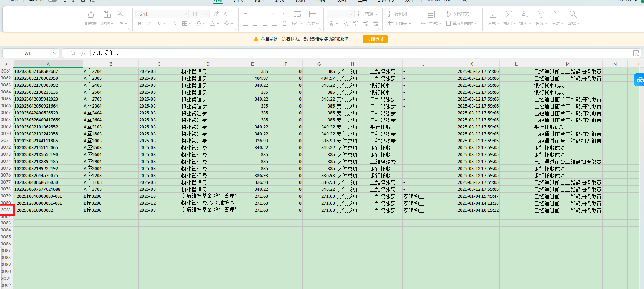Click cell F202510040000009-001
This screenshot has width=644, height=289.
[48, 196]
